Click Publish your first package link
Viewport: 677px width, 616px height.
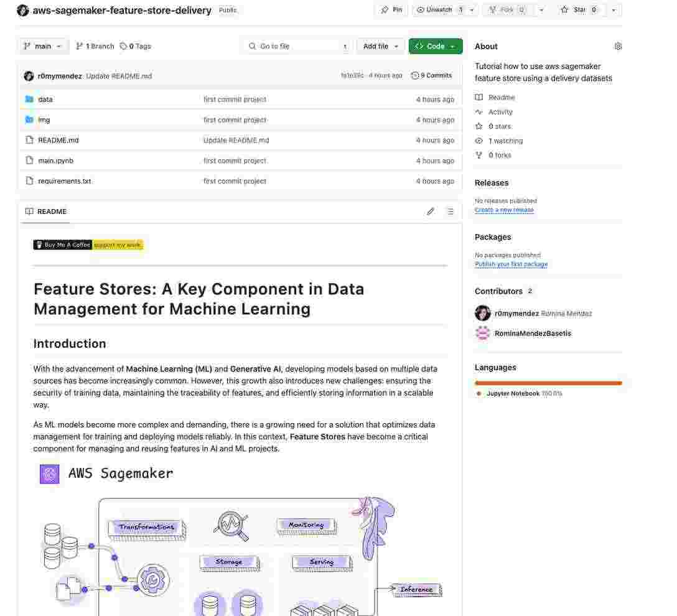click(511, 264)
